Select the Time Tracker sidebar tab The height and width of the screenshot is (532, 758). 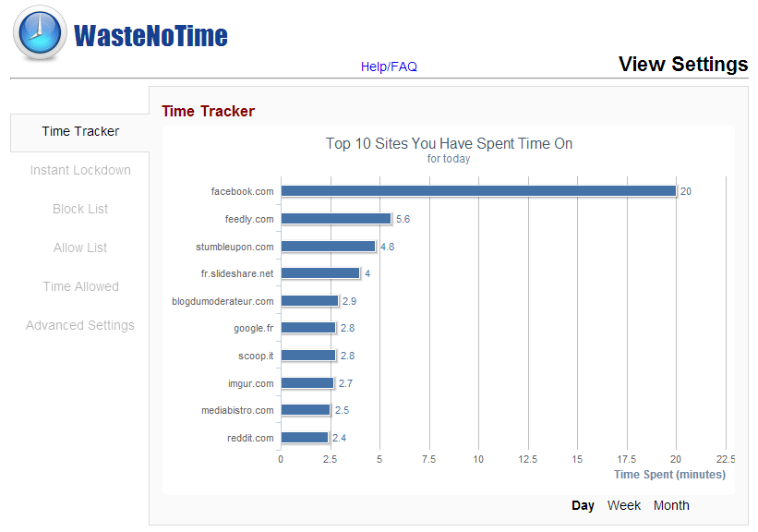(x=80, y=131)
